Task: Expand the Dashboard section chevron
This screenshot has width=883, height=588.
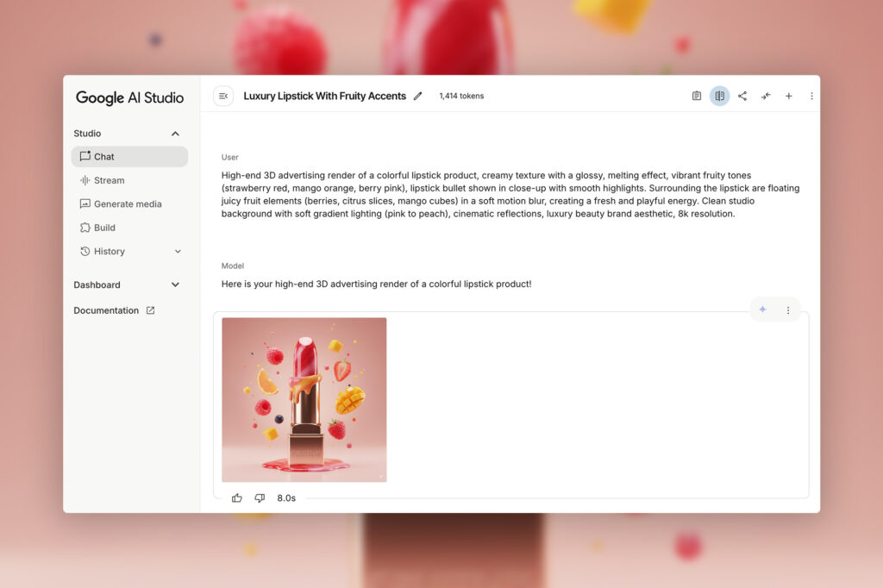Action: (x=175, y=285)
